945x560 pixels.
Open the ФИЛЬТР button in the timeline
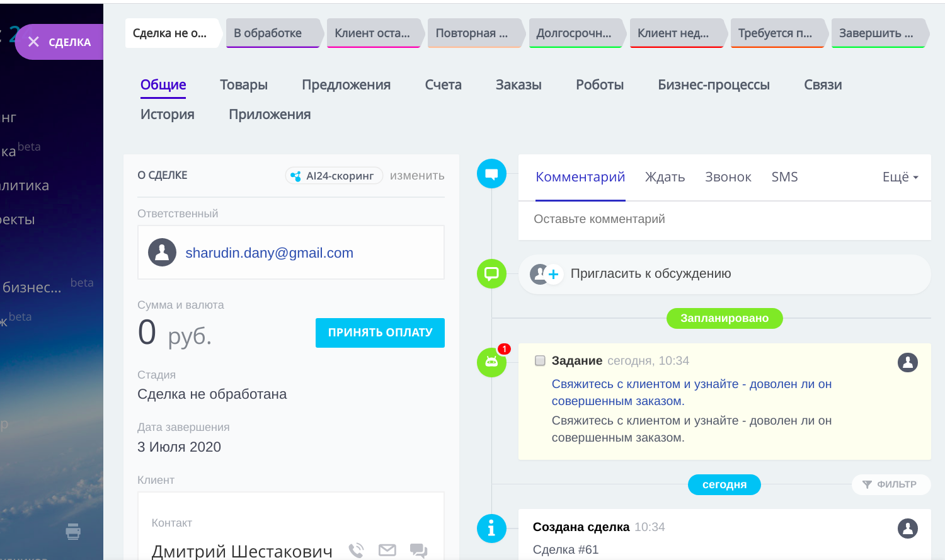pos(891,484)
